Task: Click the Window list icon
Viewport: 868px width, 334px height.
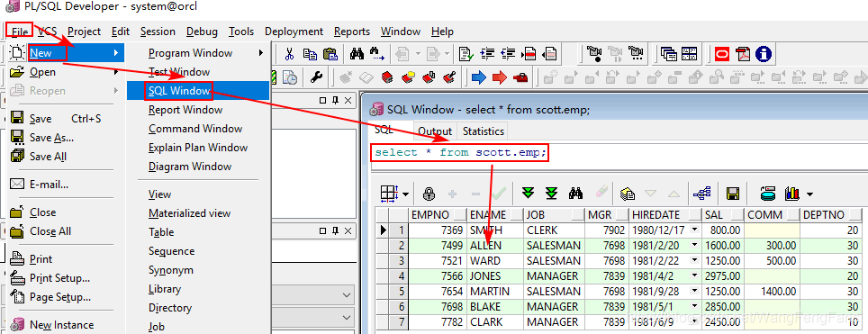Action: pyautogui.click(x=669, y=53)
